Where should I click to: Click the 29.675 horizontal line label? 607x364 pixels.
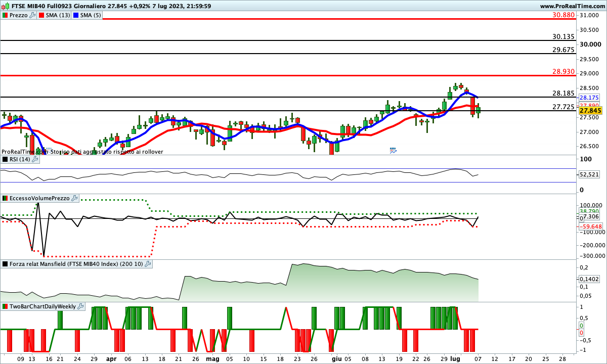coord(564,50)
